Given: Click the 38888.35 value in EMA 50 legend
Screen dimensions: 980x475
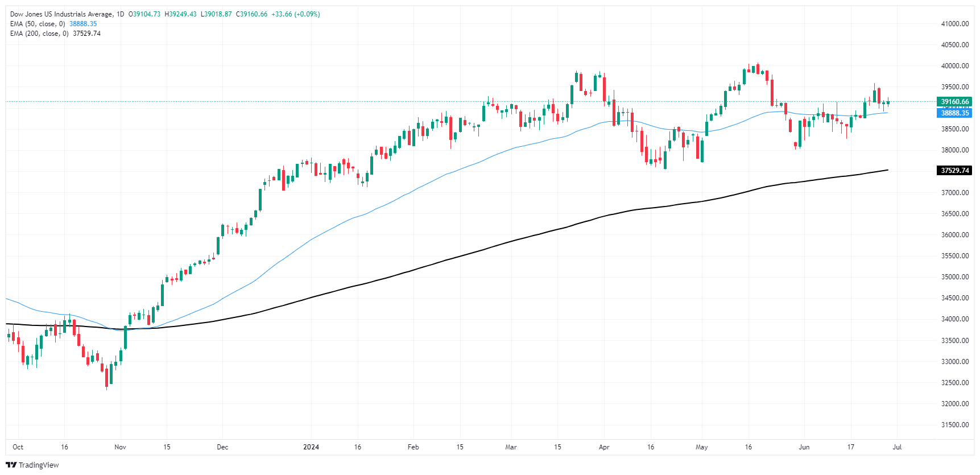Looking at the screenshot, I should click(x=83, y=24).
